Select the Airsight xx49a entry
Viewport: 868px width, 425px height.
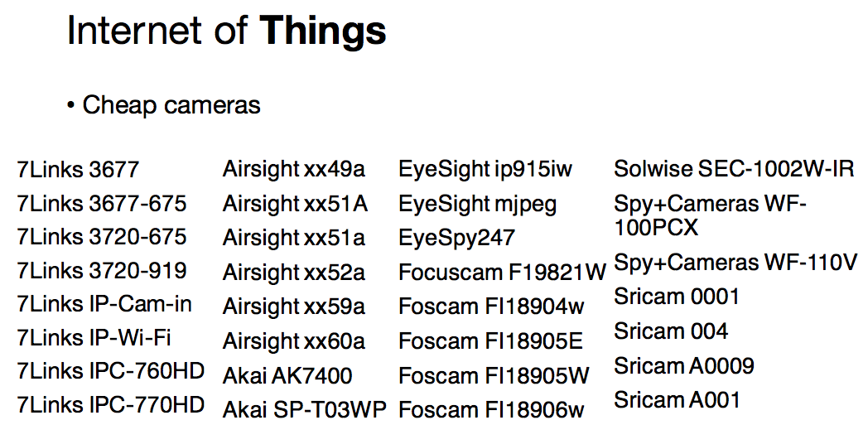point(294,169)
